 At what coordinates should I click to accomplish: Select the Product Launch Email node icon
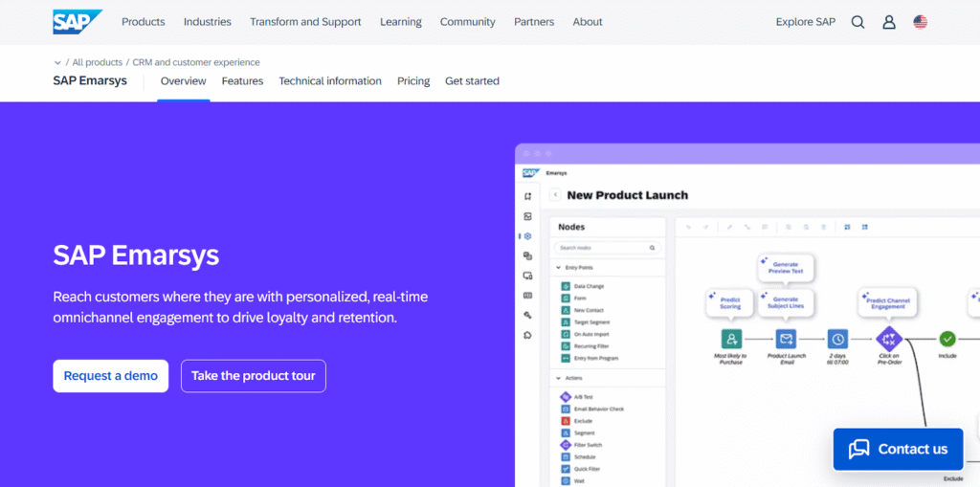point(786,339)
